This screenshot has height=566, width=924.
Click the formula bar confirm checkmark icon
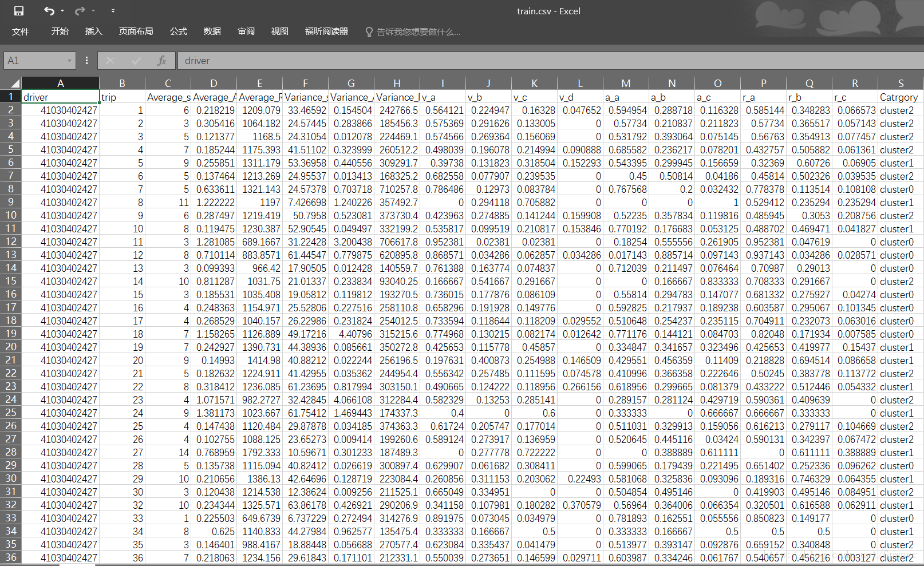tap(136, 61)
